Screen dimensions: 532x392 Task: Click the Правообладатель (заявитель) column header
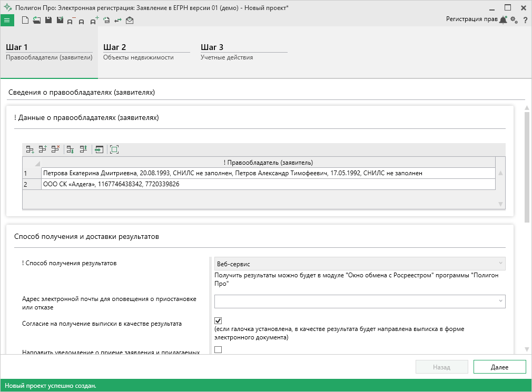(268, 162)
